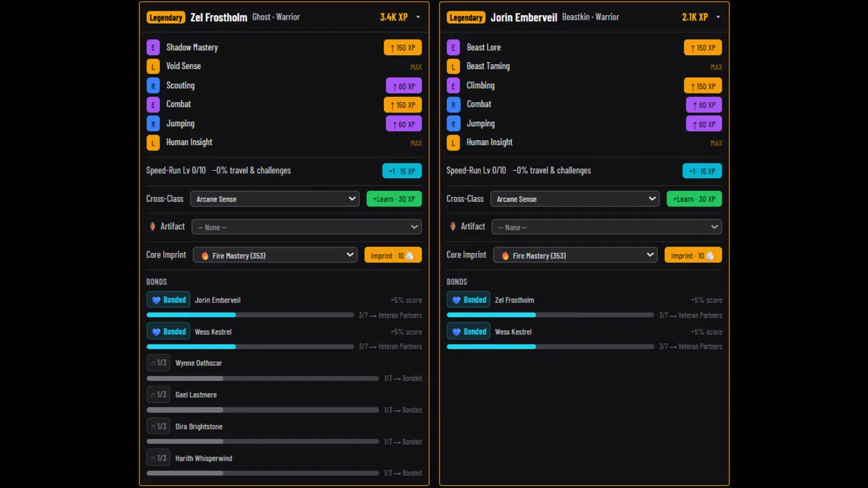This screenshot has width=868, height=488.
Task: Collapse Zel Frostholm card via header arrow
Action: [418, 17]
